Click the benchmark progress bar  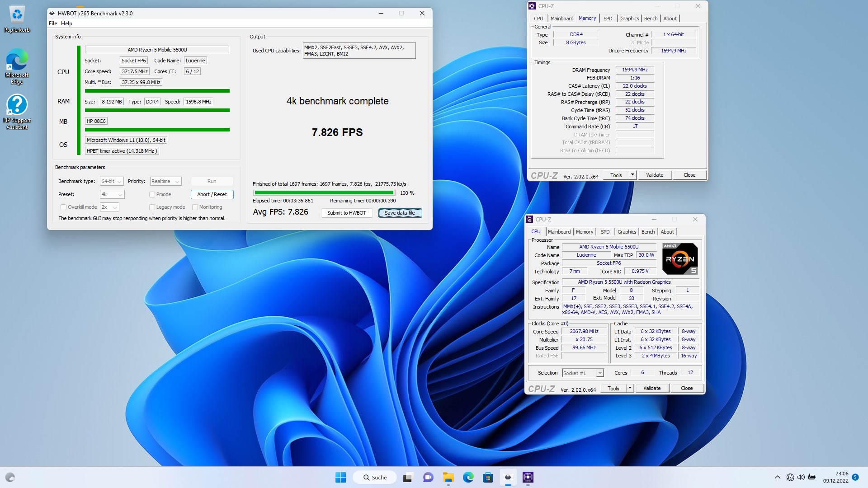pyautogui.click(x=324, y=192)
